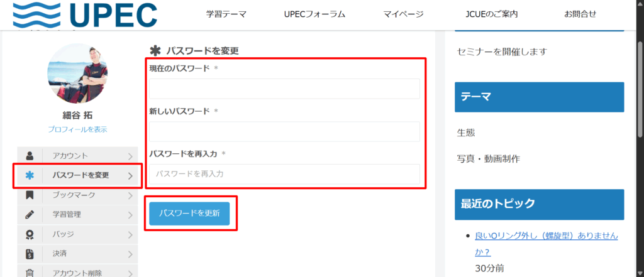644x277 pixels.
Task: Click the アカウント person icon
Action: coord(30,156)
